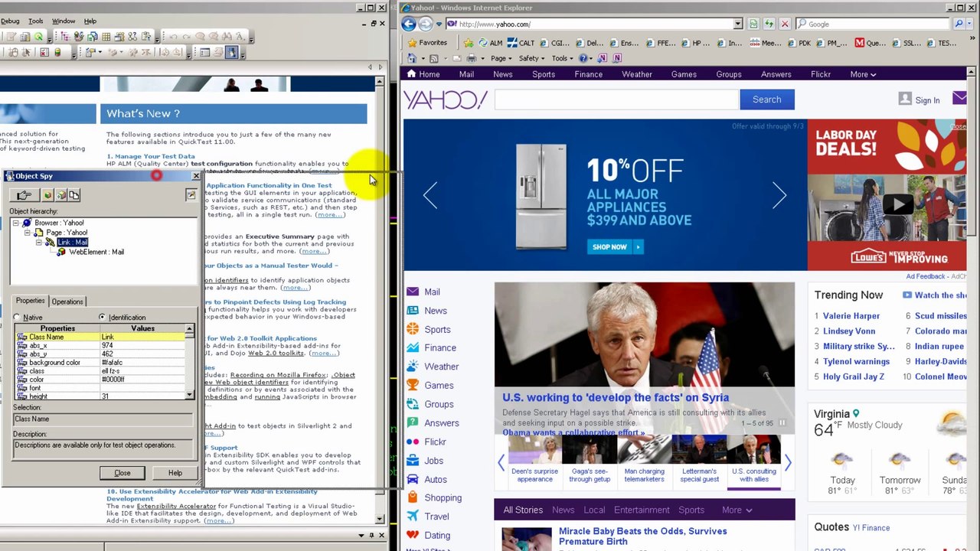Click the Home icon in IE command bar
The width and height of the screenshot is (980, 551).
pos(412,58)
